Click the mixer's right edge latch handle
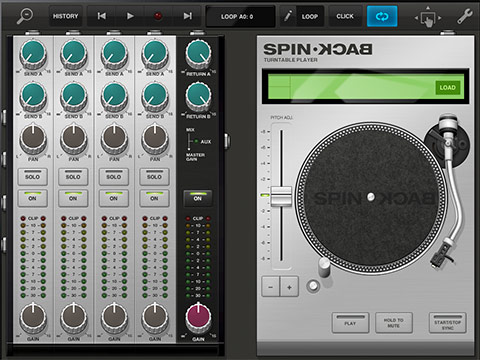480x360 pixels. coord(227,141)
